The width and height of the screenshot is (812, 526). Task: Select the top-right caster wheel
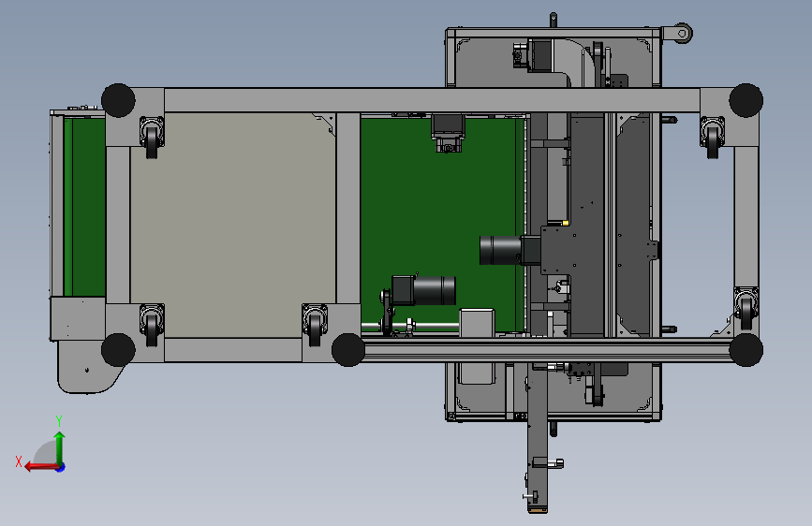(x=713, y=138)
